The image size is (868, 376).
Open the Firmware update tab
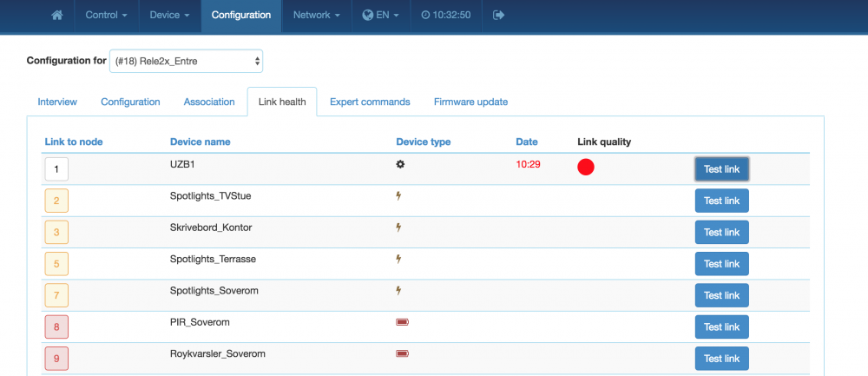point(470,102)
